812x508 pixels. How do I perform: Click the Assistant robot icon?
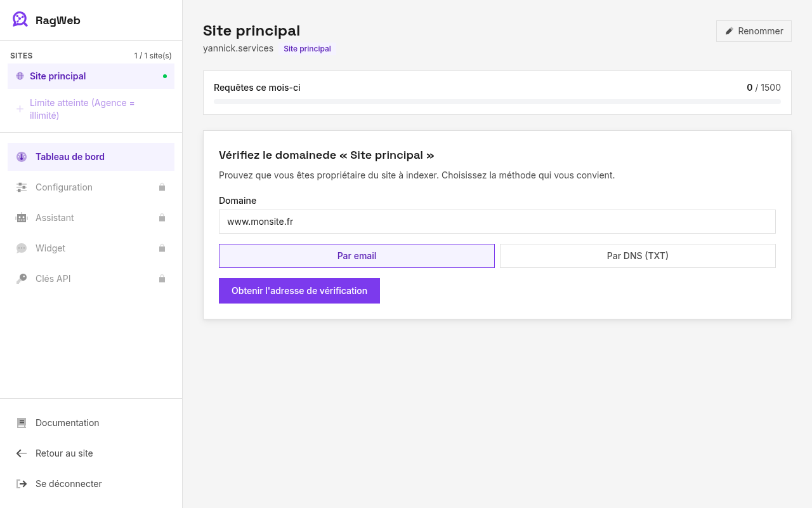point(22,218)
